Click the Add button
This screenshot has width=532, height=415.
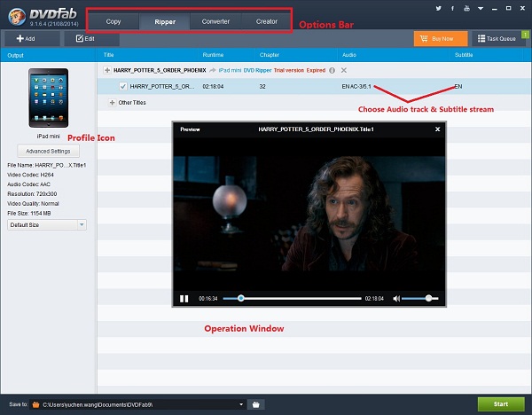pyautogui.click(x=32, y=39)
